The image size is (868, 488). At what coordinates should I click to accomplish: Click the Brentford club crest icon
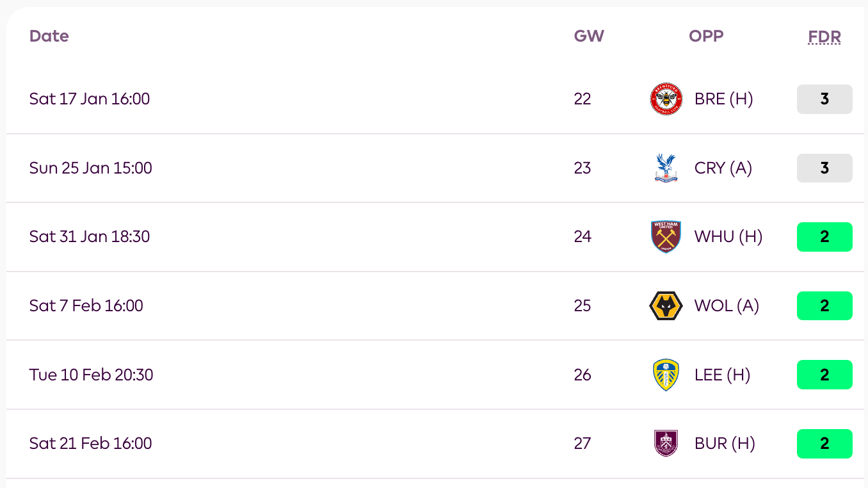(x=666, y=99)
